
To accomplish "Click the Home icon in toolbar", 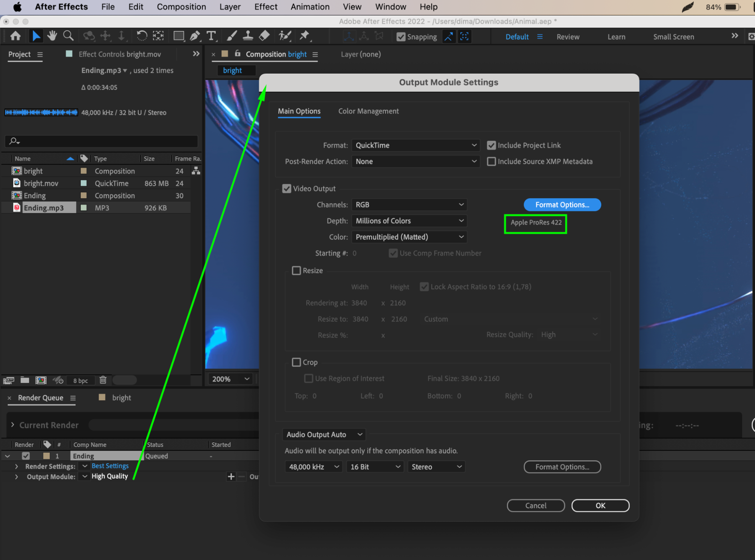I will (15, 36).
